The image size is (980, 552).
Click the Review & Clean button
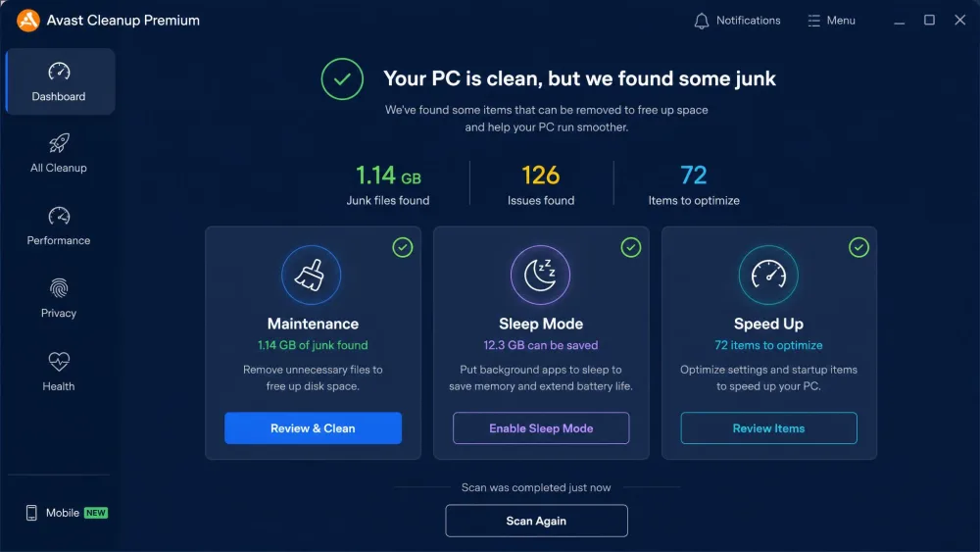coord(313,428)
